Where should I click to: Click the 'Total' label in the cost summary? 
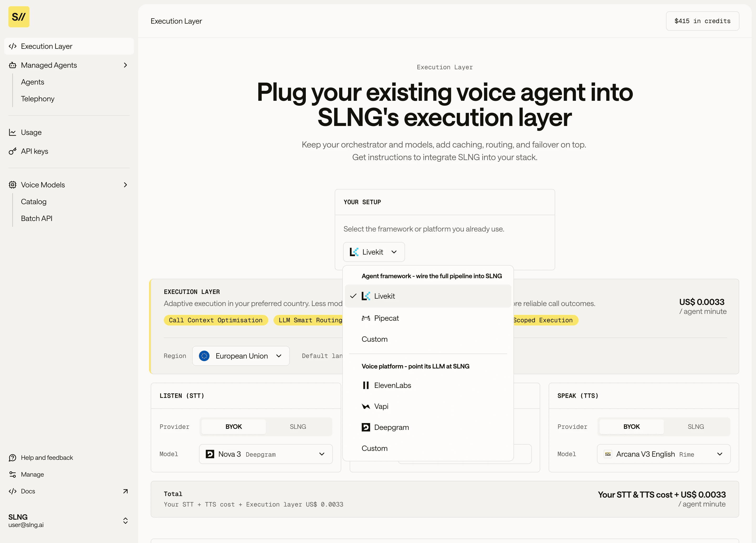click(173, 494)
